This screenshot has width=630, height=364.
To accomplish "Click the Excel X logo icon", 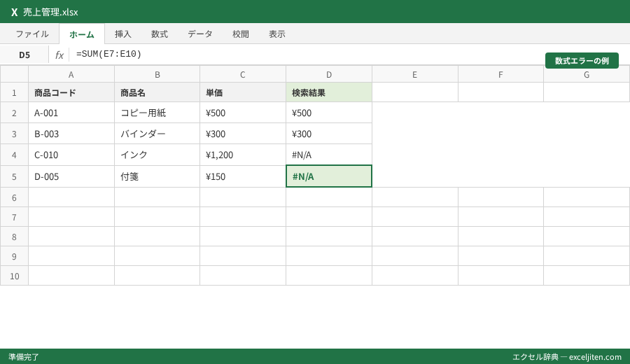I will 15,12.
